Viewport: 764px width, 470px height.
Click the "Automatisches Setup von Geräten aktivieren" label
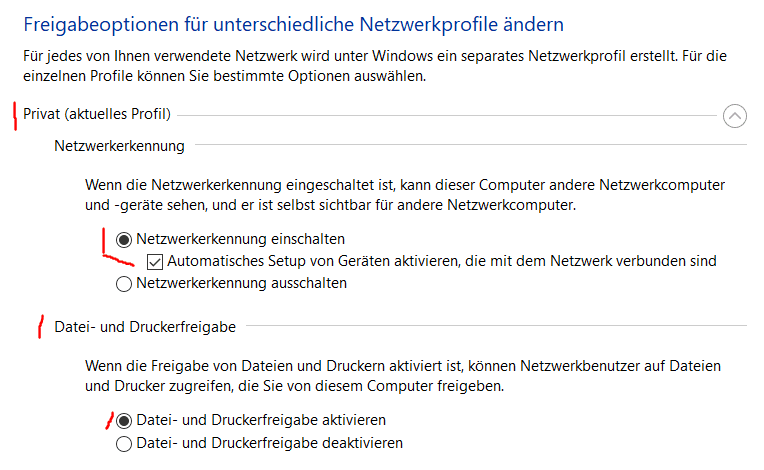pos(442,262)
